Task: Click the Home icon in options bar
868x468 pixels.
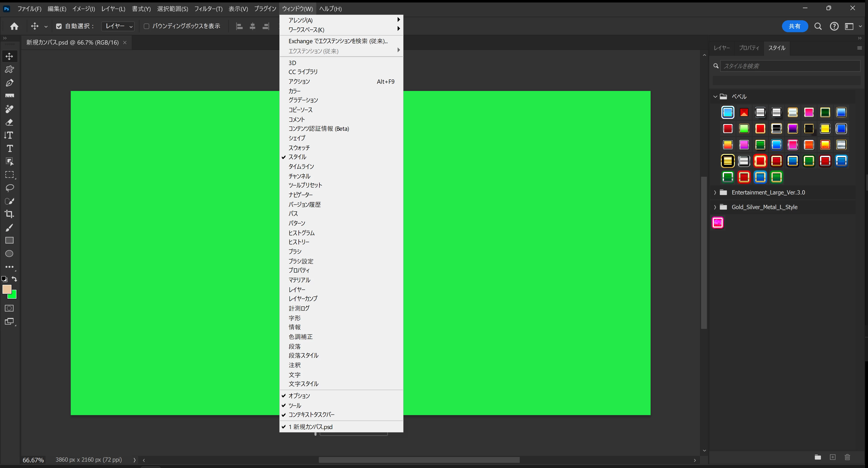Action: 14,26
